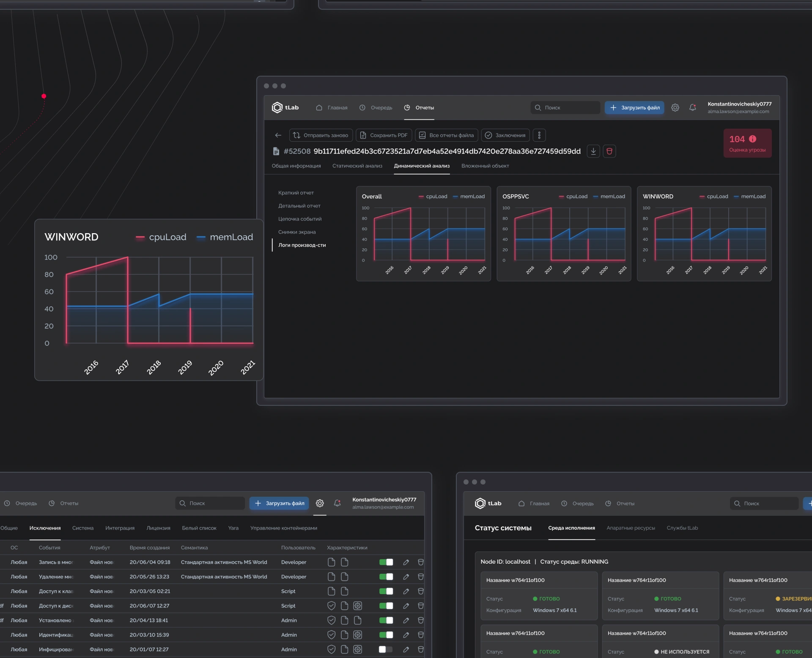Screen dimensions: 812x658
Task: Edit the Developer exclusion dated 20/06/04
Action: 406,562
